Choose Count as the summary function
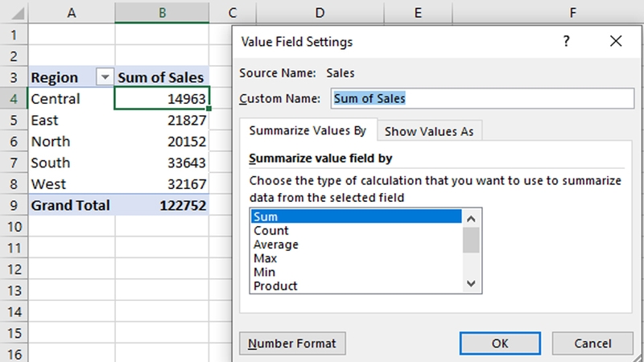This screenshot has height=362, width=644. click(356, 231)
